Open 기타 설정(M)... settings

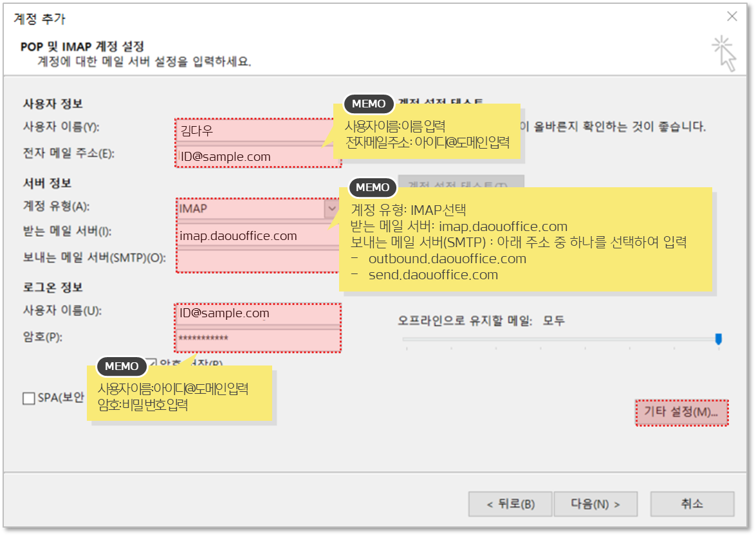click(x=681, y=412)
